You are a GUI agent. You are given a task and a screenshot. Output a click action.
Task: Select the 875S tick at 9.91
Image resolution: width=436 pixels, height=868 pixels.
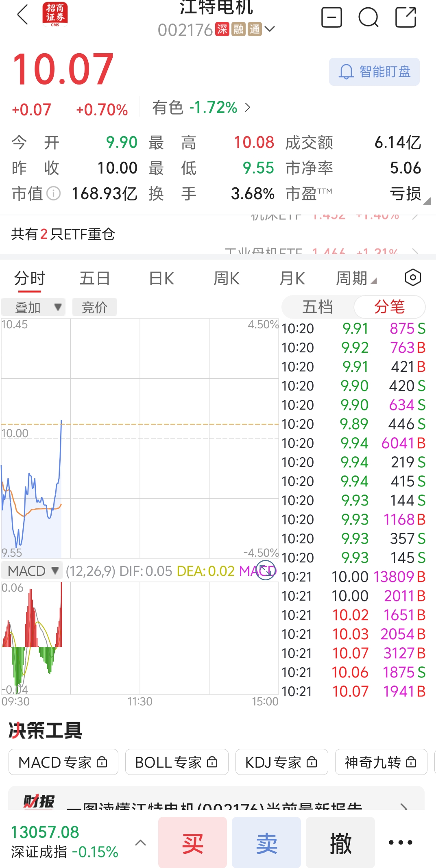(x=353, y=328)
